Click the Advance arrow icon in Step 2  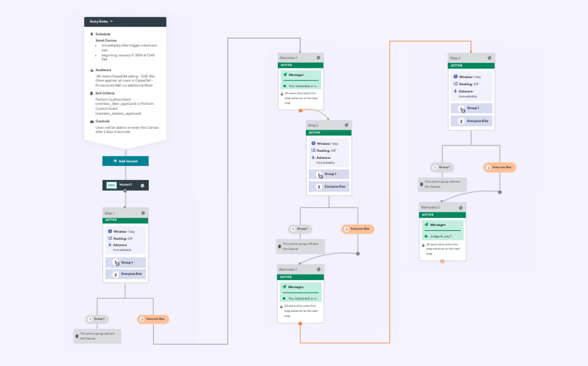[313, 157]
